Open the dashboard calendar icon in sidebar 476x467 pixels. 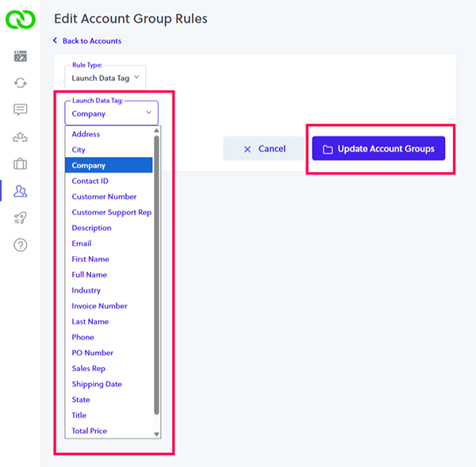pyautogui.click(x=21, y=56)
